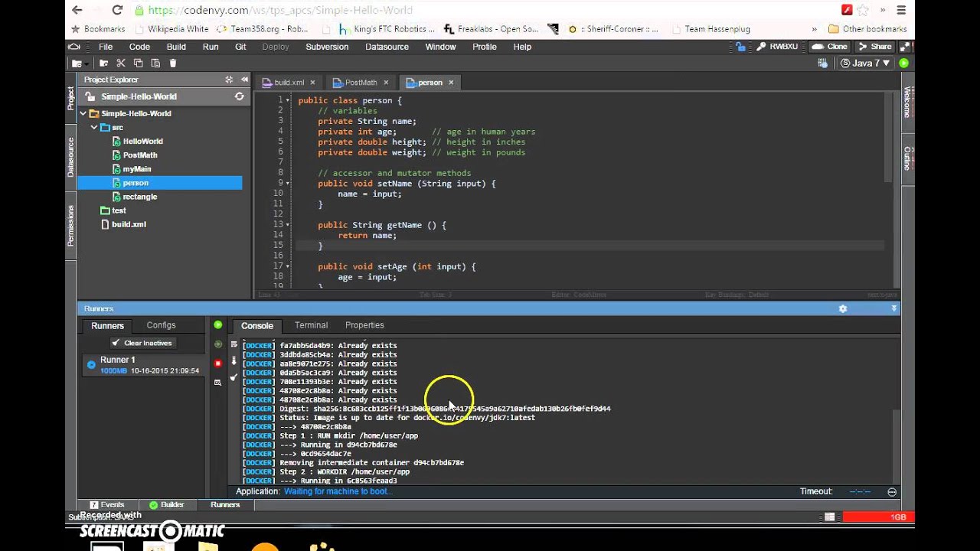980x551 pixels.
Task: Click scroll-to-bottom console icon
Action: tap(234, 361)
